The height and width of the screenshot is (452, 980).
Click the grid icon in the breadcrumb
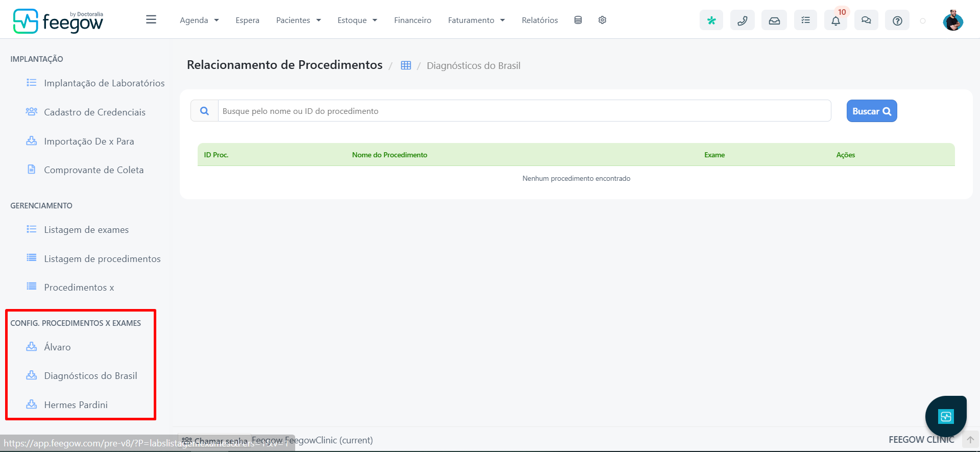tap(406, 65)
